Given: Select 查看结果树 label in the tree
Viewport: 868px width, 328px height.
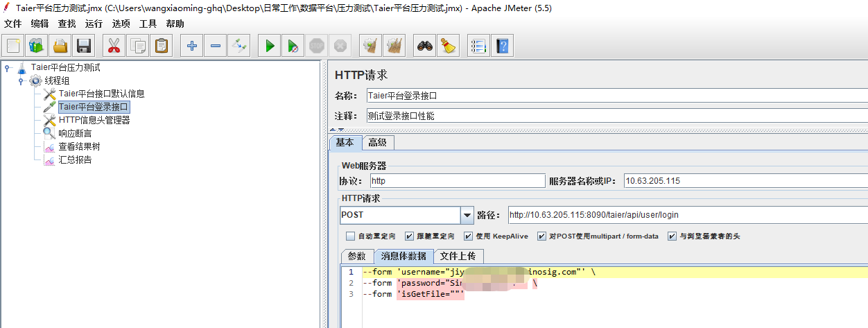Looking at the screenshot, I should (x=79, y=146).
